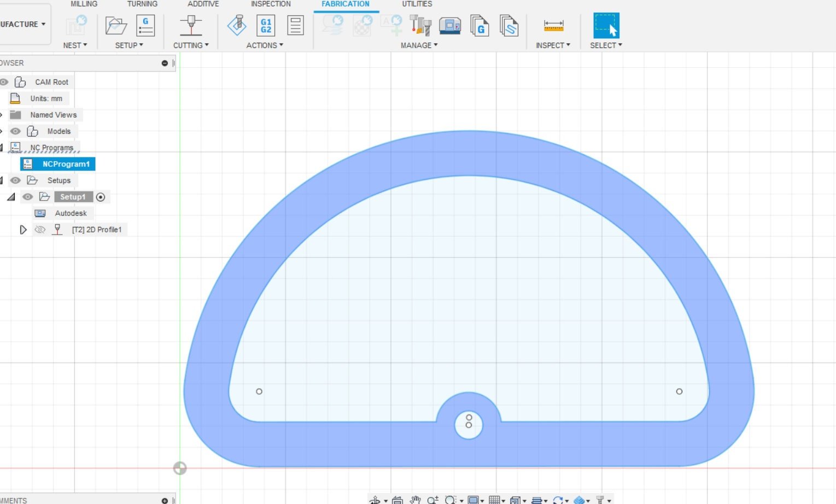Click the greyed-out Nest icon
The height and width of the screenshot is (504, 836).
pyautogui.click(x=76, y=26)
